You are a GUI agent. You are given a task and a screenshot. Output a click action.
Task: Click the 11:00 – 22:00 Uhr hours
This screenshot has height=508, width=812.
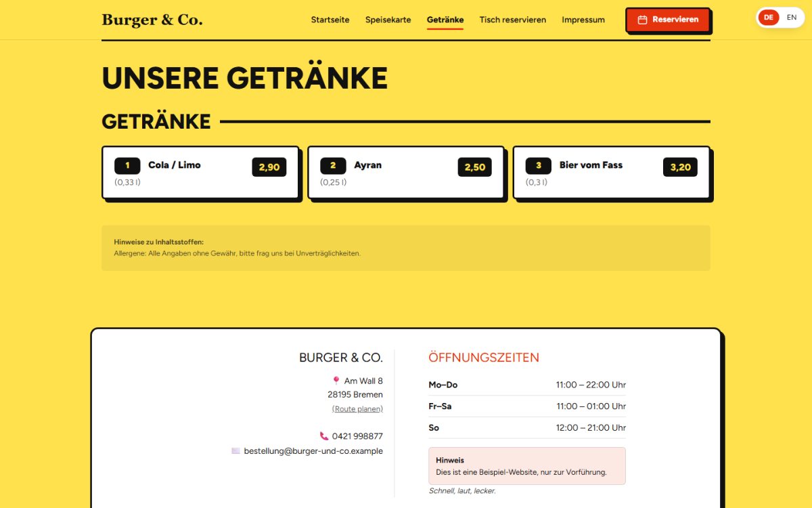coord(591,385)
